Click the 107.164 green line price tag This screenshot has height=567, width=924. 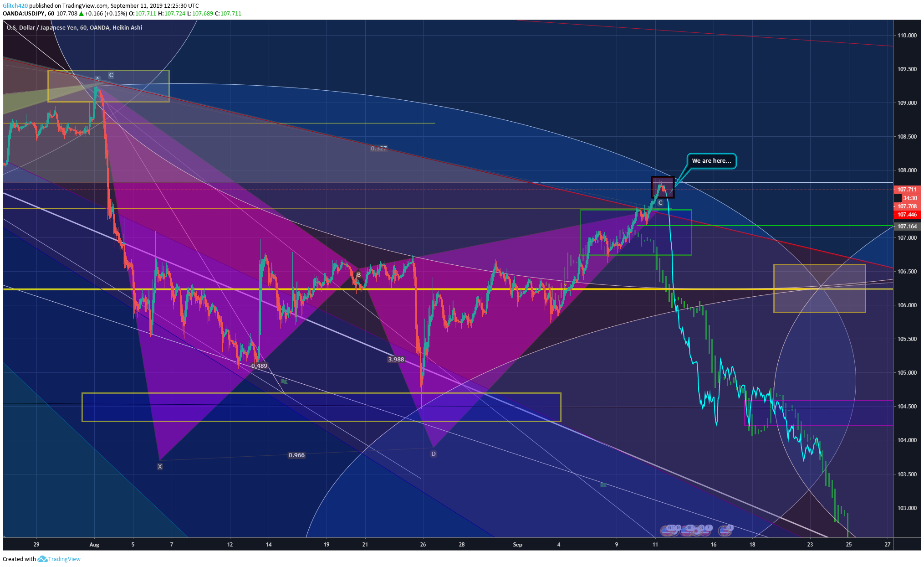(907, 227)
